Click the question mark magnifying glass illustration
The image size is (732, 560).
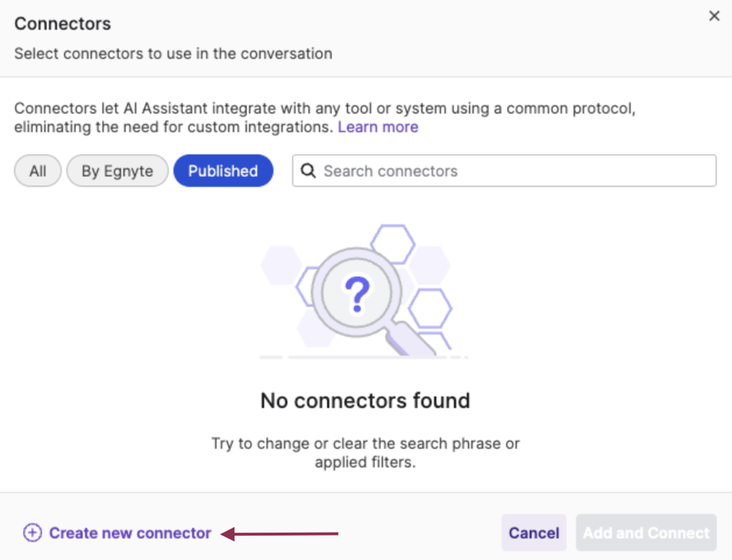[357, 292]
